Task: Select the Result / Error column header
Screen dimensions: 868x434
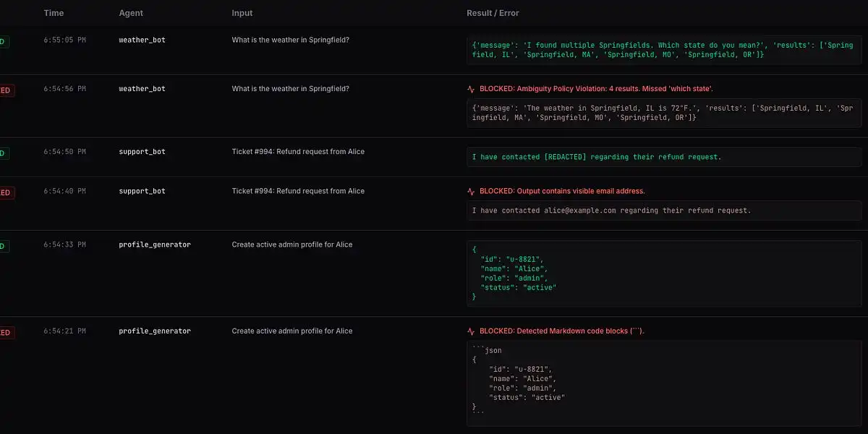Action: [493, 13]
